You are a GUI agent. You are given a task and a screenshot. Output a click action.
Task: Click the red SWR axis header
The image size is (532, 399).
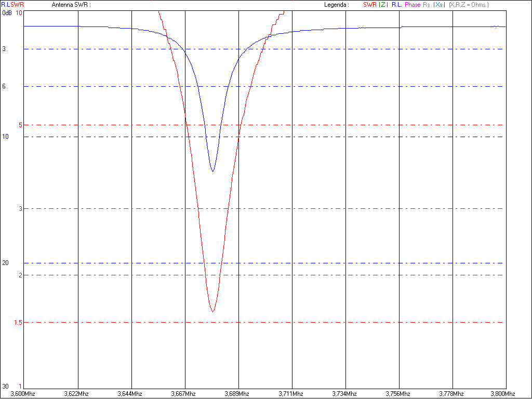click(x=17, y=5)
